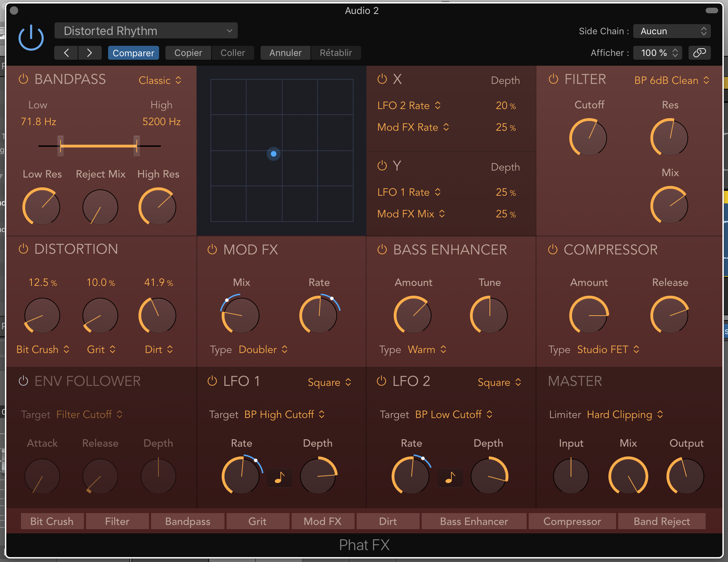The height and width of the screenshot is (562, 728).
Task: Open the Bandpass Classic type menu
Action: [x=160, y=80]
